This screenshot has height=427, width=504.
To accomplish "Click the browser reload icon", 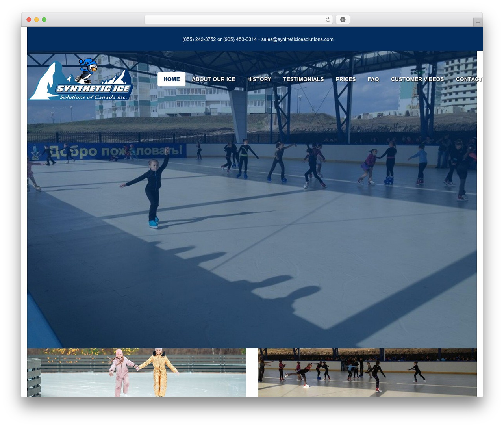I will point(328,20).
